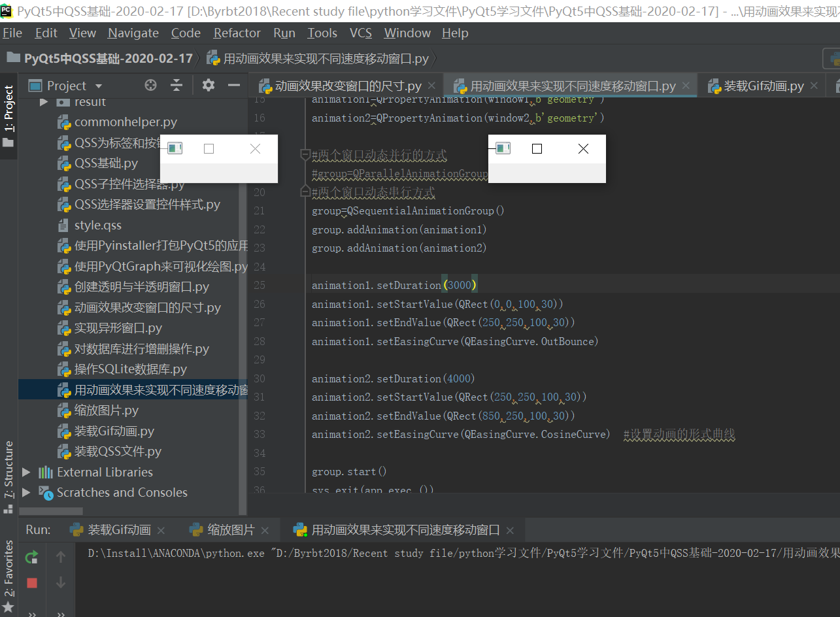Click the right PyQt window's title icon
The image size is (840, 617).
pos(503,148)
